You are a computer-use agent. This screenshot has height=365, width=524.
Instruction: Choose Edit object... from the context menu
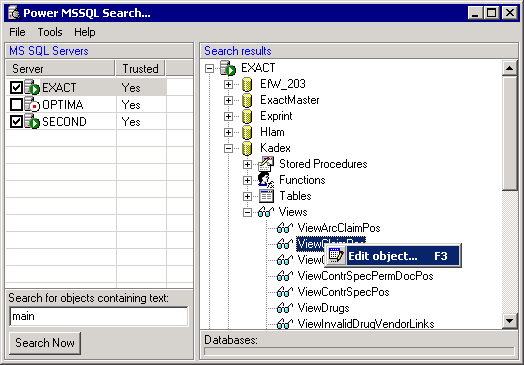393,256
